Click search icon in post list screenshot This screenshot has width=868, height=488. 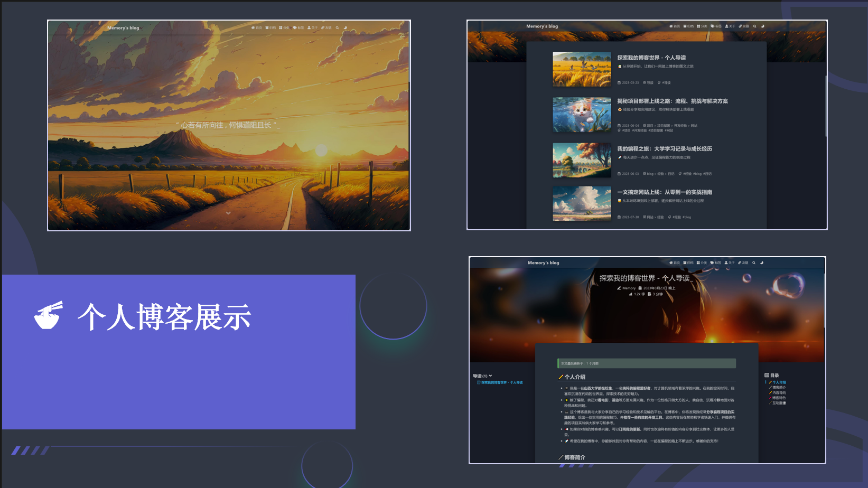[754, 26]
